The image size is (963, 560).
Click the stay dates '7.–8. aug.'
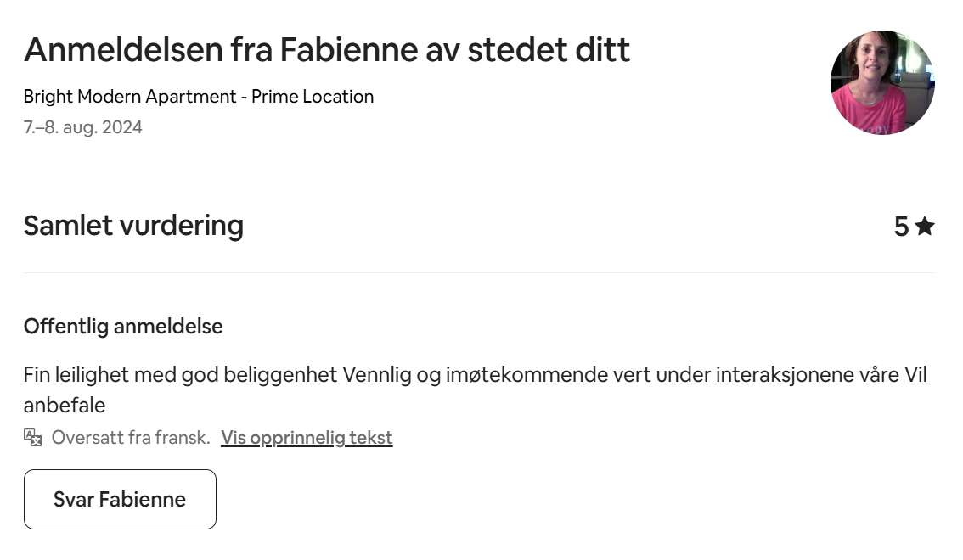pyautogui.click(x=60, y=128)
